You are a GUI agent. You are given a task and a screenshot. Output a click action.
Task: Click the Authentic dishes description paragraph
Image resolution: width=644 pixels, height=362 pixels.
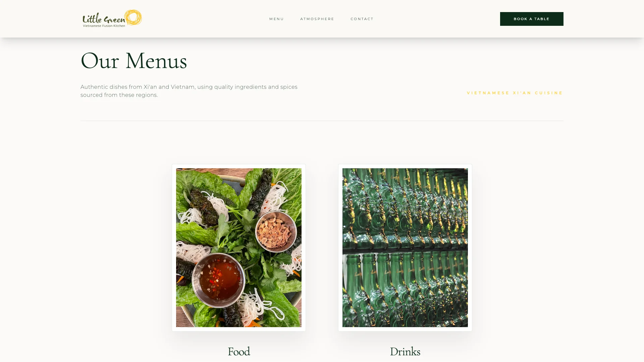tap(189, 91)
